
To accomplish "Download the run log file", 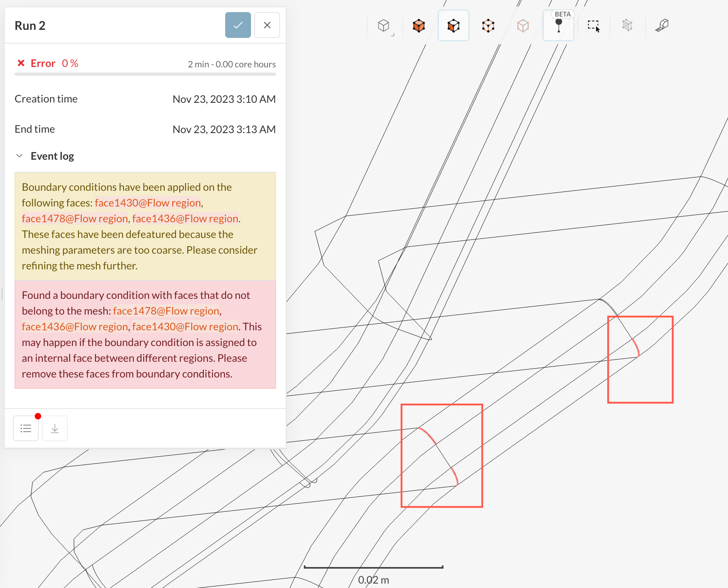I will tap(55, 428).
